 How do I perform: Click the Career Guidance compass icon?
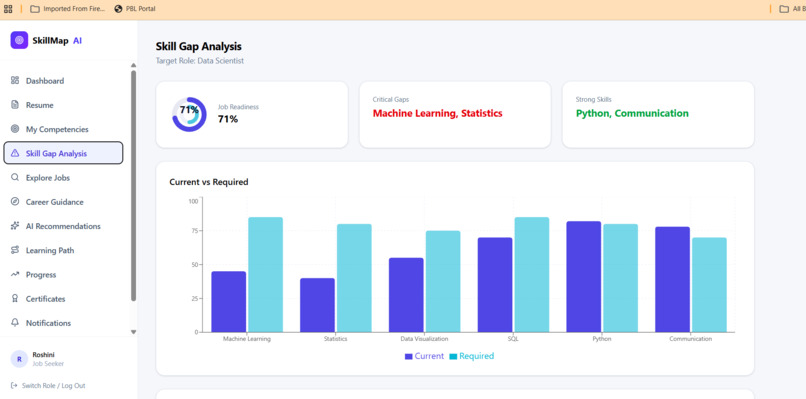pyautogui.click(x=15, y=202)
